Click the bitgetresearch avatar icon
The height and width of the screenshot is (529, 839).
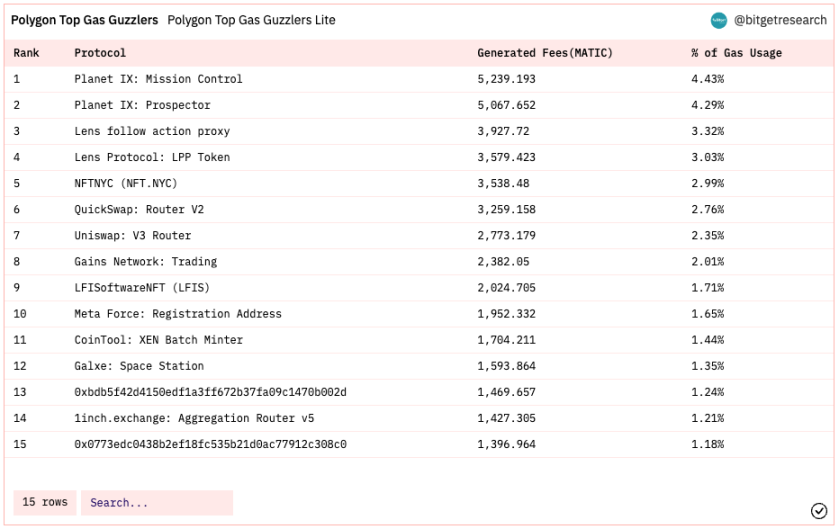[719, 21]
